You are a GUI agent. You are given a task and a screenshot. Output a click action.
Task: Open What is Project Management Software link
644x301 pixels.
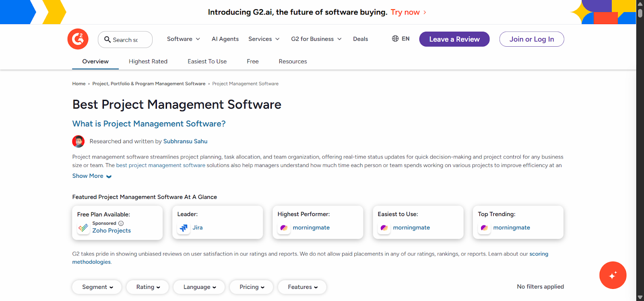click(149, 124)
